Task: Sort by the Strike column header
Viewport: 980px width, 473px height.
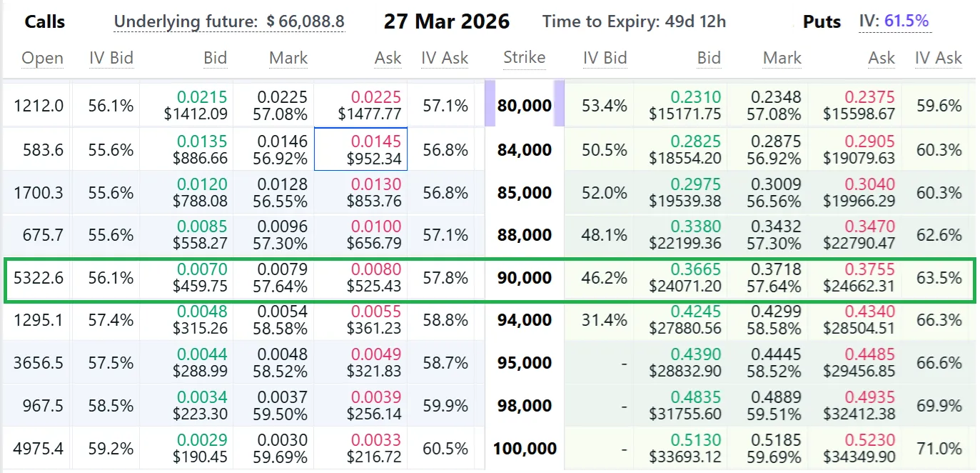Action: (x=525, y=58)
